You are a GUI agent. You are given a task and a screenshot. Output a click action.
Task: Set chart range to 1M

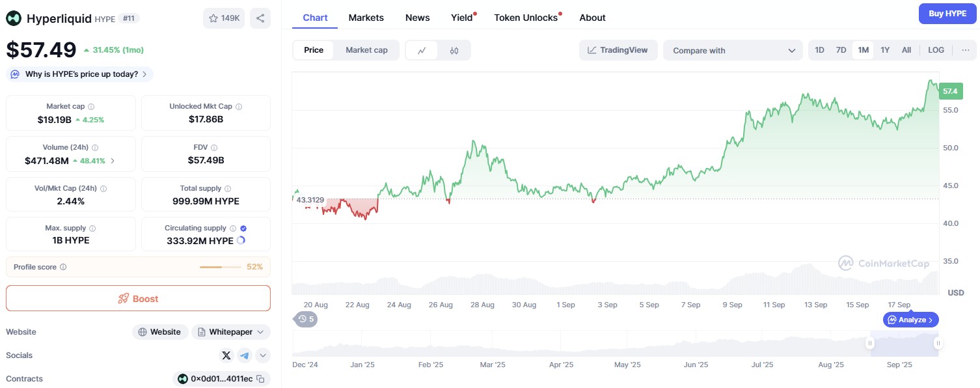pos(864,50)
